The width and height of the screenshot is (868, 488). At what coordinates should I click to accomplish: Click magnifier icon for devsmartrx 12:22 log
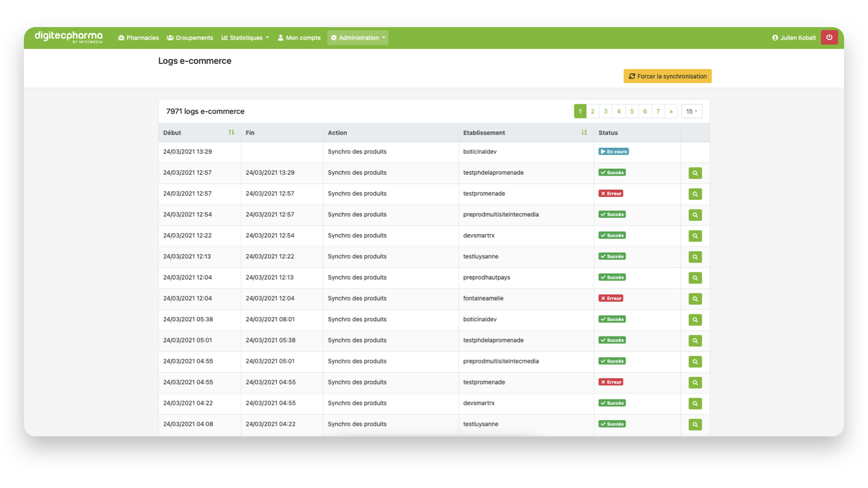point(695,236)
